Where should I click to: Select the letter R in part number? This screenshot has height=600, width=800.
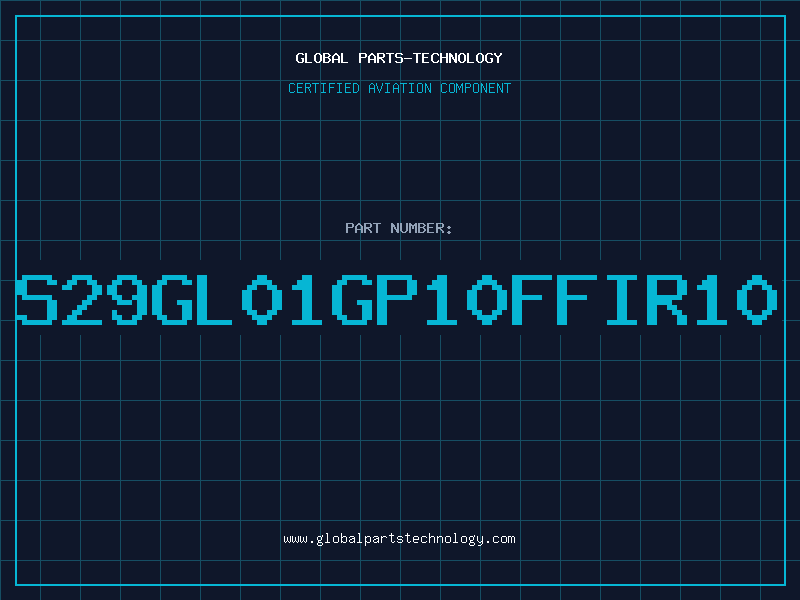click(667, 299)
